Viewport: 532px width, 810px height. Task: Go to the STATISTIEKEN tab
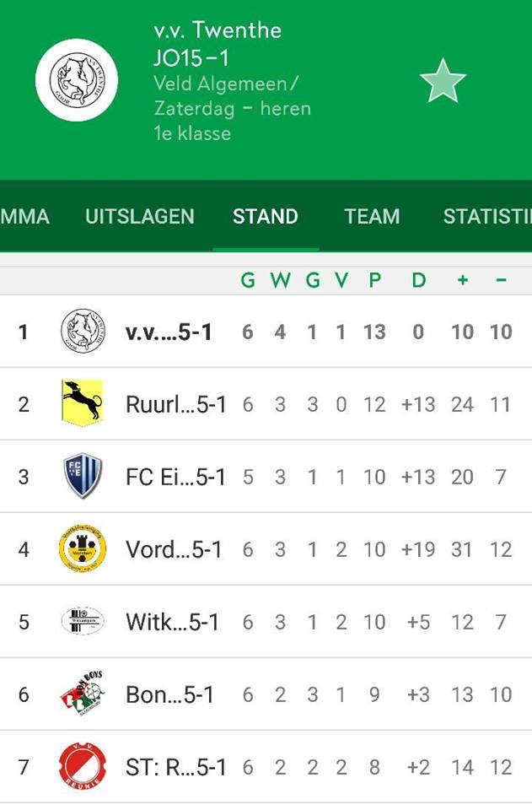tap(487, 217)
